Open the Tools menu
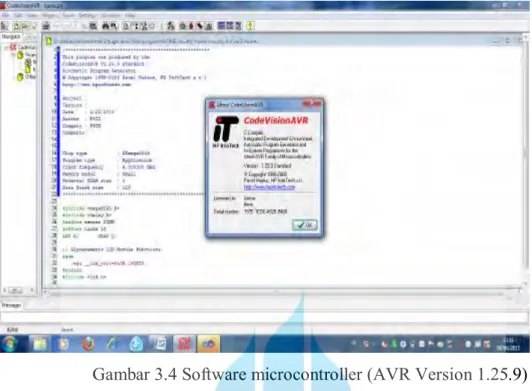Image resolution: width=532 pixels, height=391 pixels. (x=68, y=16)
